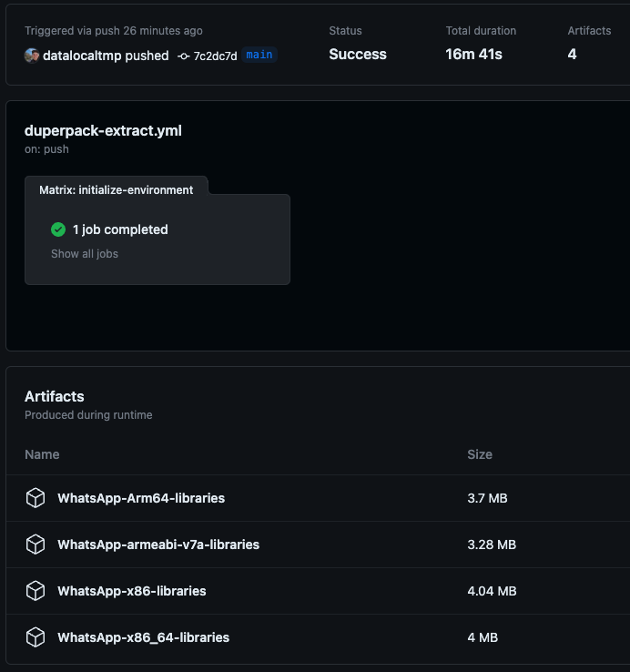The image size is (630, 672).
Task: Open commit 7c2dc7d
Action: 215,56
